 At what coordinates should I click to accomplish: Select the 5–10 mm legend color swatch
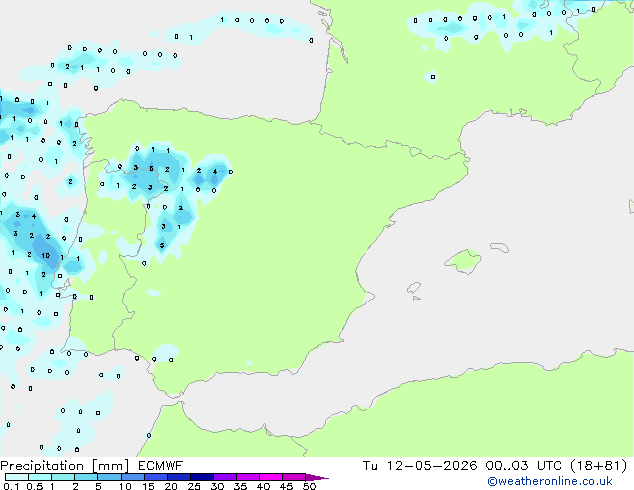[x=109, y=477]
